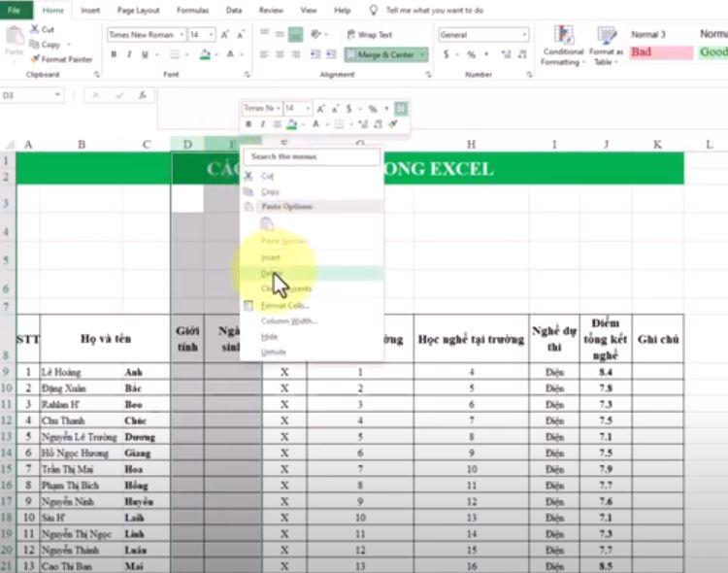Choose Delete in the context menu
This screenshot has width=728, height=573.
(312, 273)
